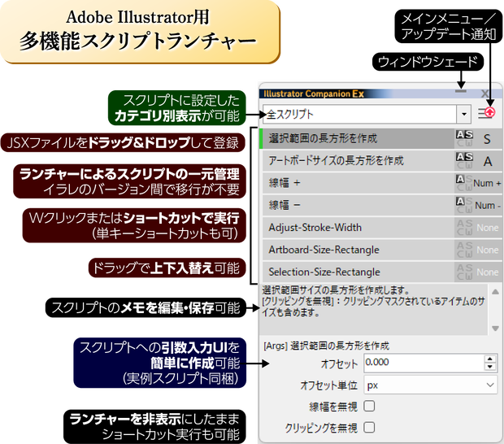The height and width of the screenshot is (444, 504).
Task: Click ASCW modifier icon on Artboard-Size-Rectangle row
Action: coord(464,250)
